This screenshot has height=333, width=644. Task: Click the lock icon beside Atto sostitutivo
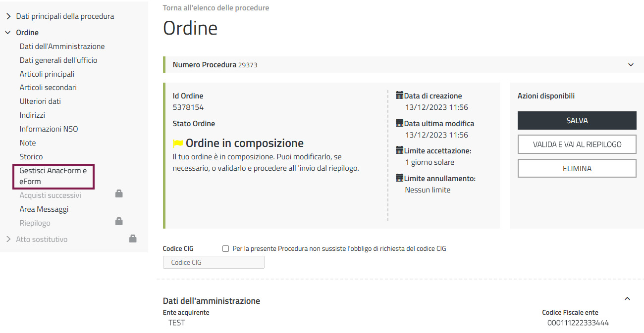coord(133,238)
